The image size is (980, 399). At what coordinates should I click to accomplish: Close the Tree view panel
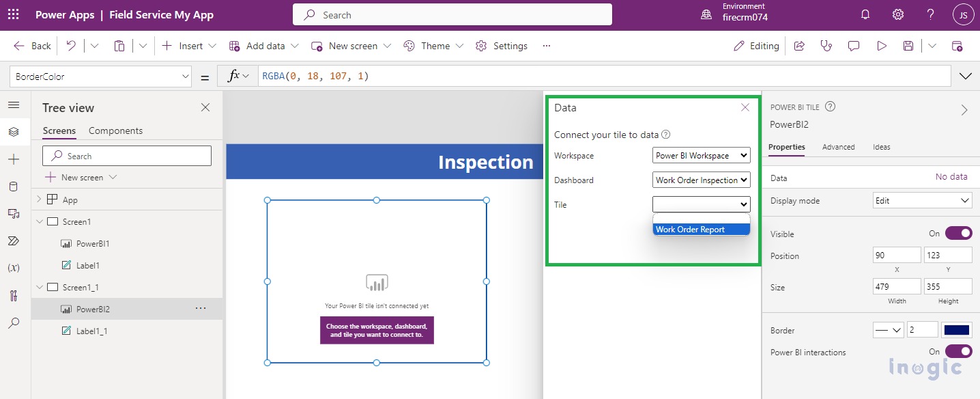pyautogui.click(x=205, y=107)
